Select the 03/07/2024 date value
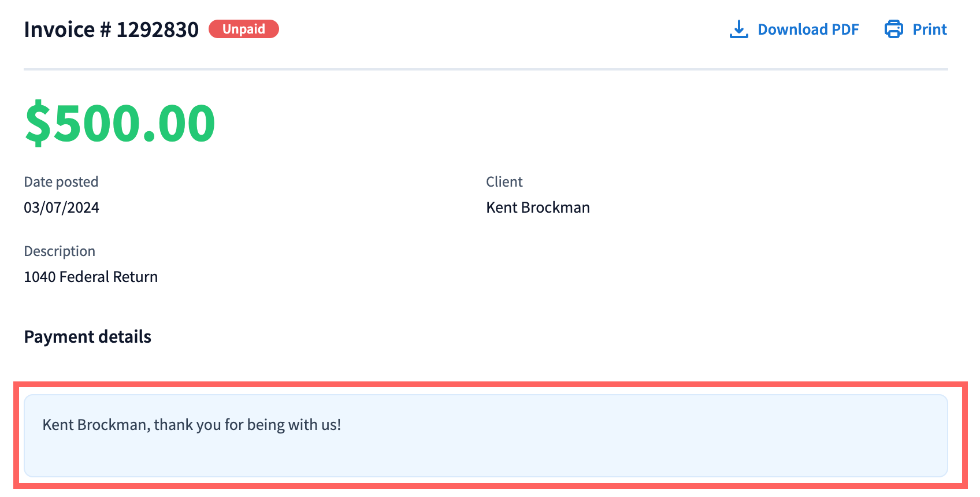Screen dimensions: 980x497 61,207
